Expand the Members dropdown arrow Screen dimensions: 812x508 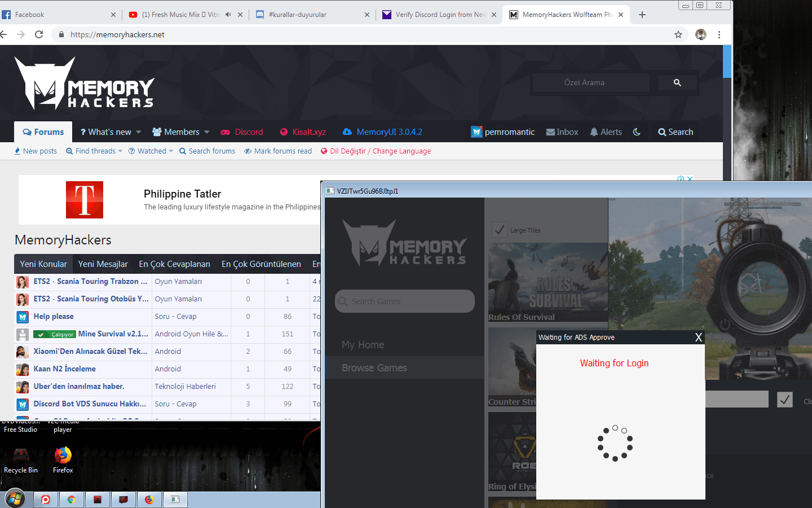(207, 132)
